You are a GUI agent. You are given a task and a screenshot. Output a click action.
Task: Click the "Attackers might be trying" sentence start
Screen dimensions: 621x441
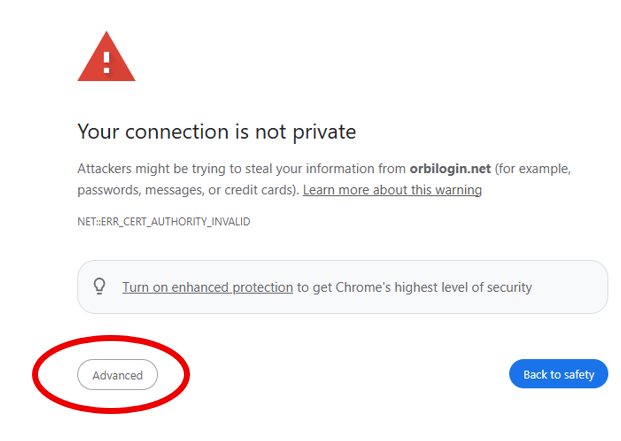pos(152,169)
